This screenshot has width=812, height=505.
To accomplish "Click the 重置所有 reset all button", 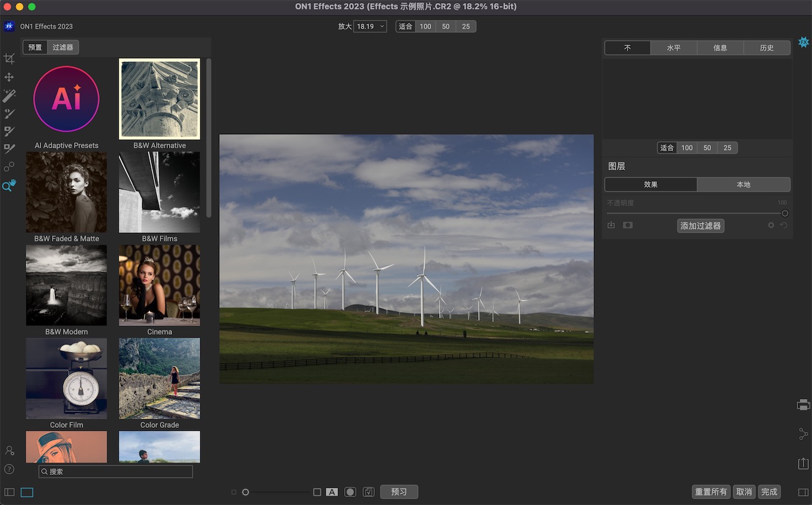I will (711, 492).
